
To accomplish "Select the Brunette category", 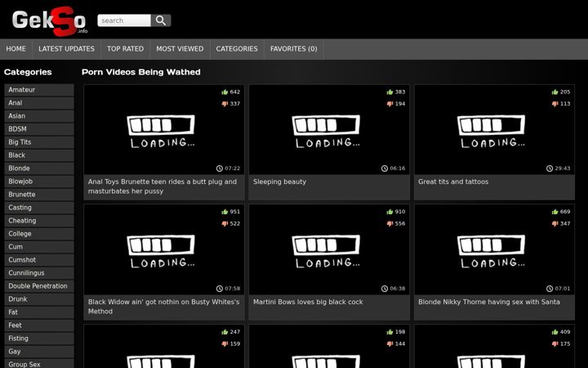I will 39,195.
